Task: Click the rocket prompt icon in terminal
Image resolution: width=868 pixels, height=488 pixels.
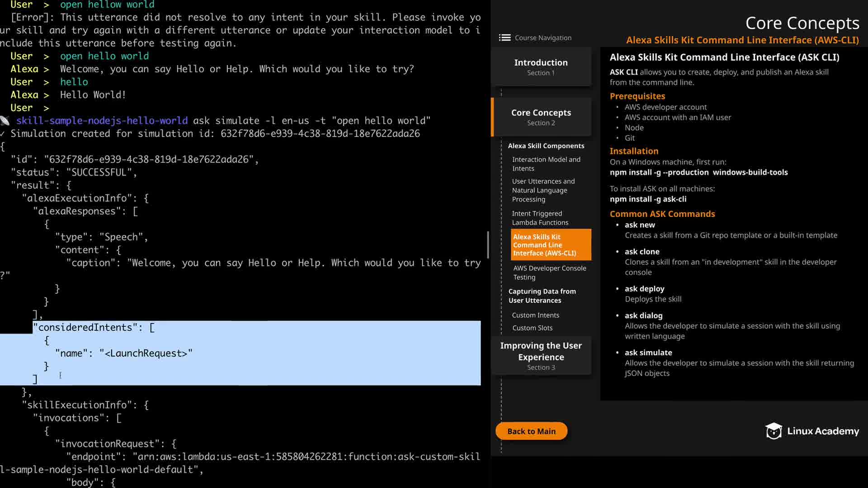Action: pyautogui.click(x=5, y=121)
